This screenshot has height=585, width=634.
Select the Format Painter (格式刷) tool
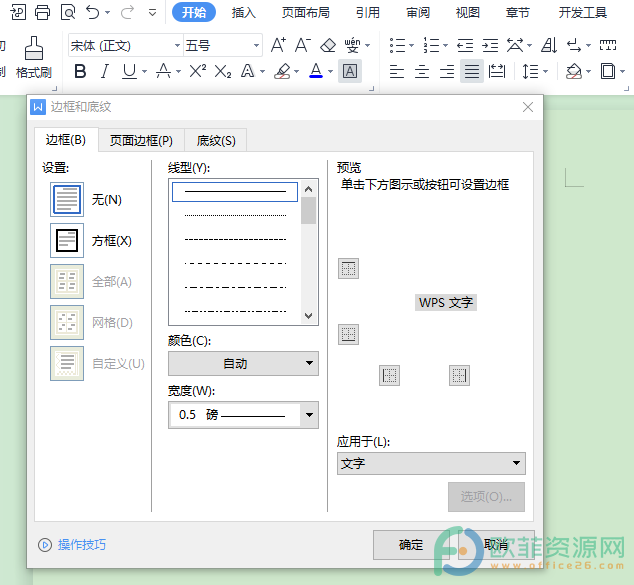[34, 57]
